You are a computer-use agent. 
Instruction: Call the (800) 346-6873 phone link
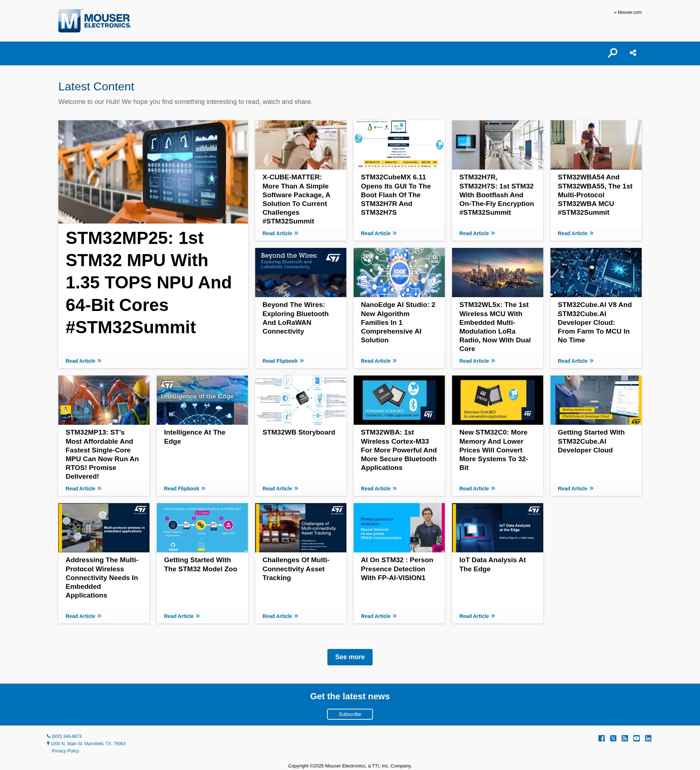pyautogui.click(x=66, y=736)
